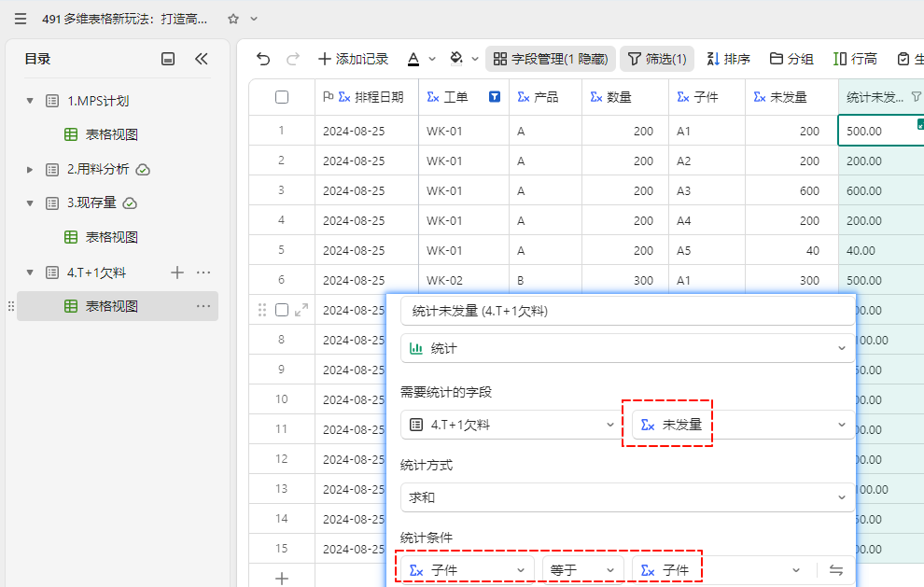The image size is (924, 587).
Task: Open the 等于 operator dropdown
Action: (582, 570)
